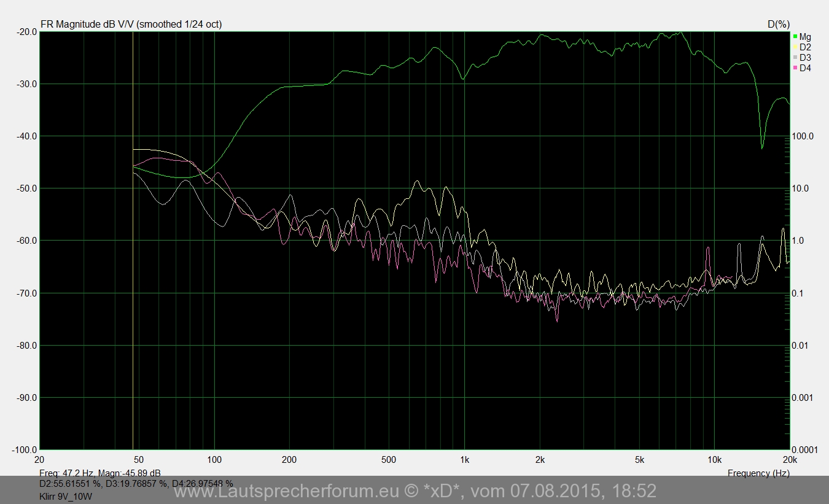
Task: Click the 0.0001 percent right axis label
Action: tap(804, 450)
